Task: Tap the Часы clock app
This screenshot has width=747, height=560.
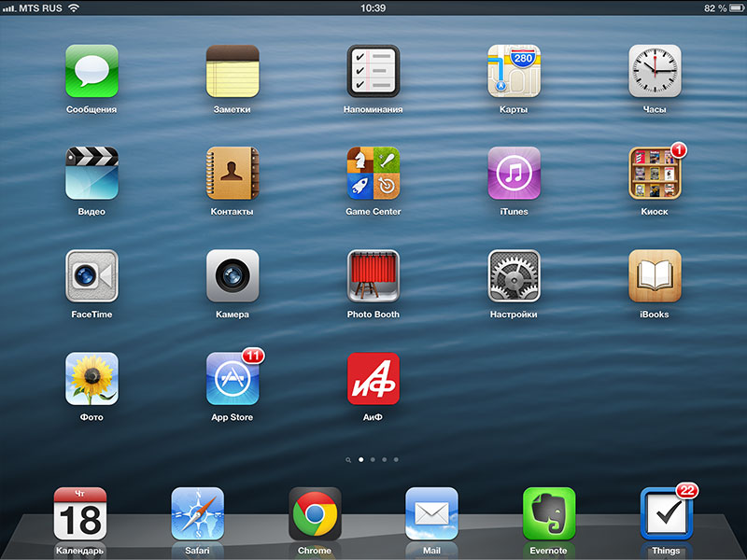Action: point(655,72)
